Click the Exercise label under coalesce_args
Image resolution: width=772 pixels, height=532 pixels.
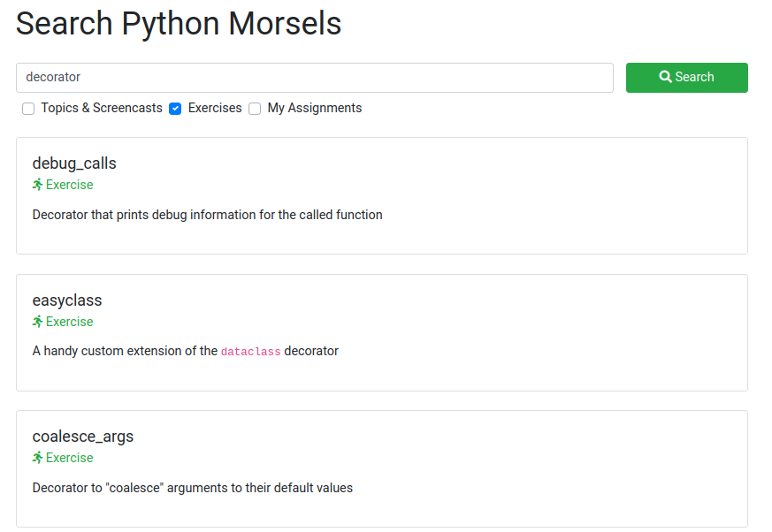(x=69, y=458)
